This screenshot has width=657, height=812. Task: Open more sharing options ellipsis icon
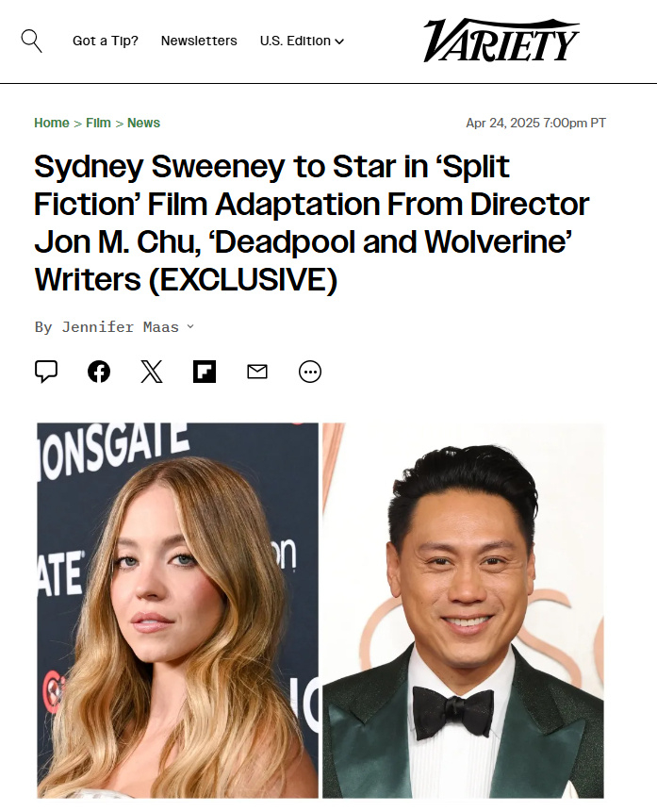[310, 372]
